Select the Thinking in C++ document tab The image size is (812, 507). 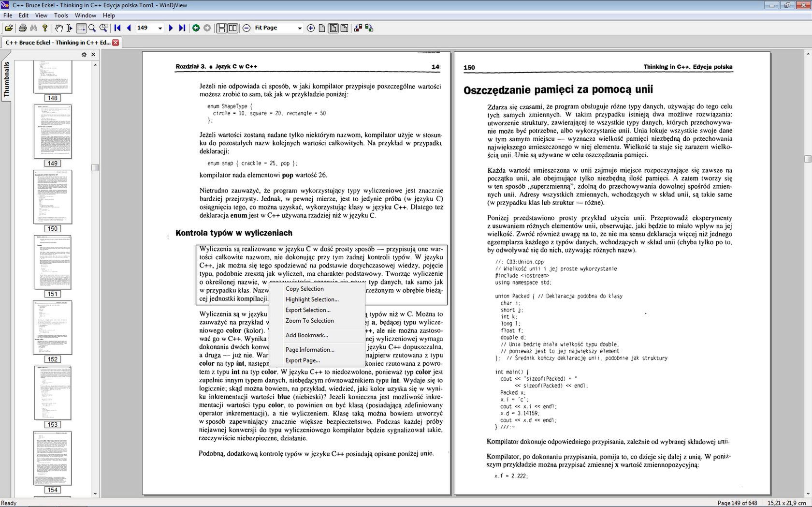(x=57, y=43)
